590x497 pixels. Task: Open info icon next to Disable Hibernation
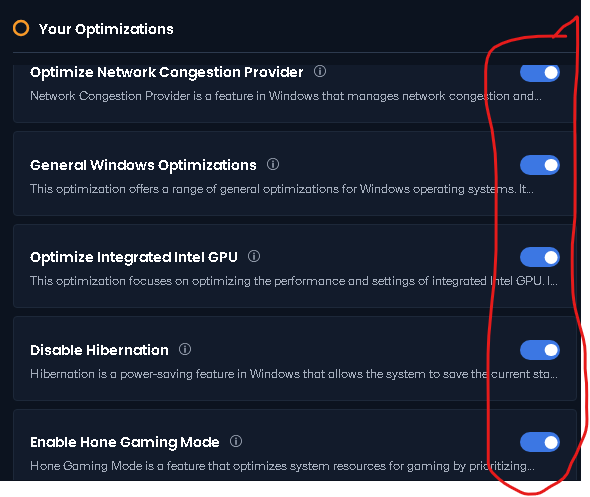tap(185, 349)
